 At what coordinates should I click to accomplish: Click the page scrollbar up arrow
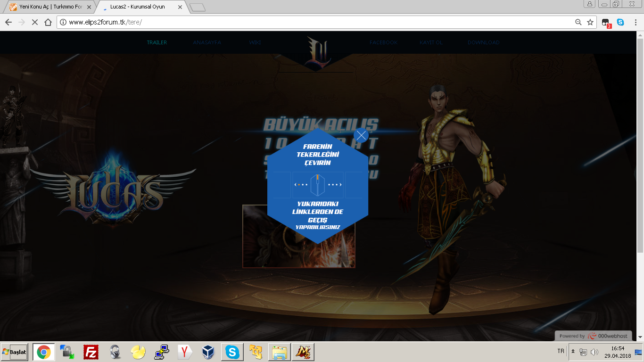click(640, 35)
